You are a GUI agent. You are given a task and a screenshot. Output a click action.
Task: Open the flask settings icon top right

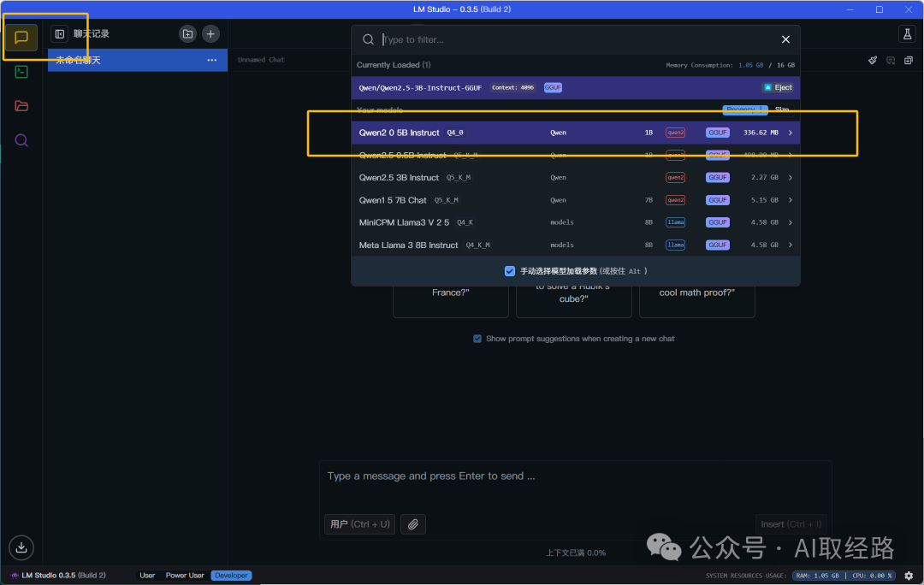908,34
